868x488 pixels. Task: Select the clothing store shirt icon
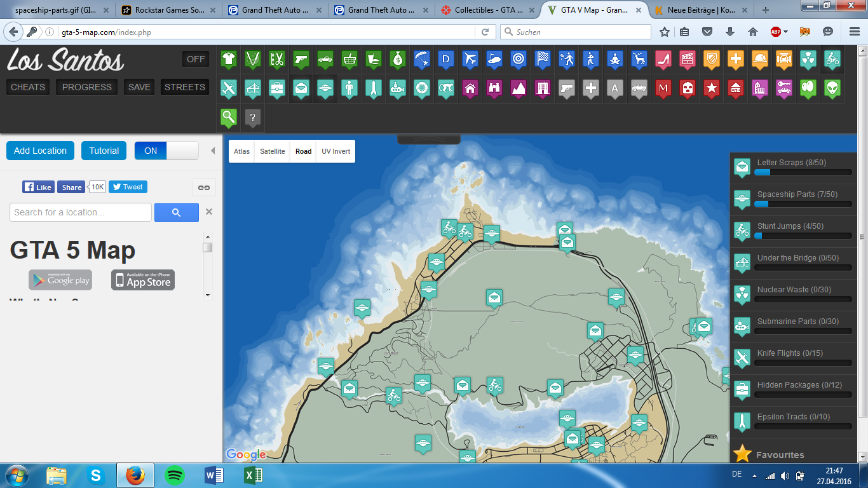[229, 60]
